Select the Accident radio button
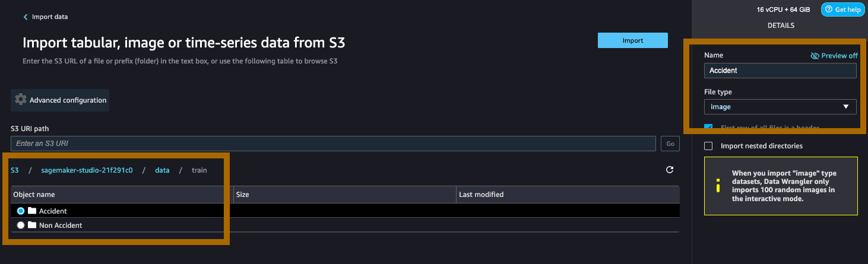868x264 pixels. click(x=21, y=211)
